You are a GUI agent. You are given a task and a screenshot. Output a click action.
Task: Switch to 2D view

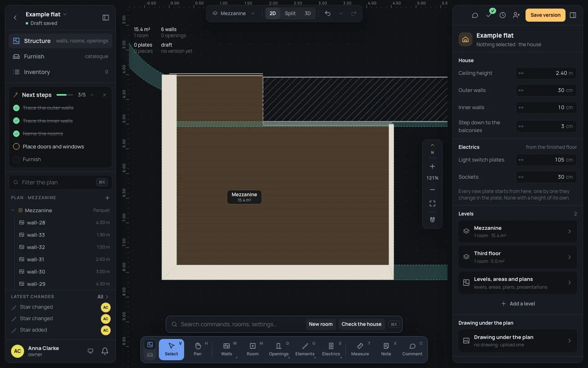(x=273, y=13)
